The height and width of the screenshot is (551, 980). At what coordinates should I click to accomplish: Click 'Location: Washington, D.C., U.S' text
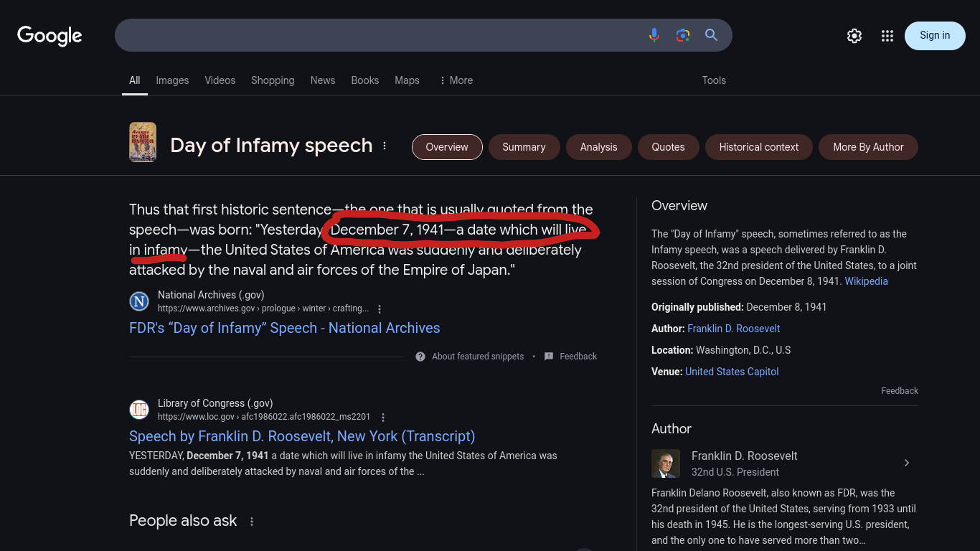click(x=721, y=350)
